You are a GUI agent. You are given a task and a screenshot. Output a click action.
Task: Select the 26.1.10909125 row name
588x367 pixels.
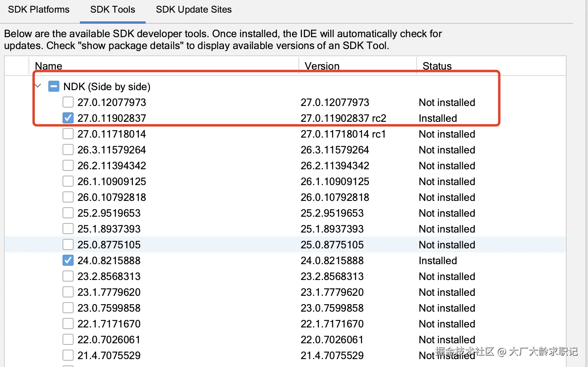[x=112, y=182]
